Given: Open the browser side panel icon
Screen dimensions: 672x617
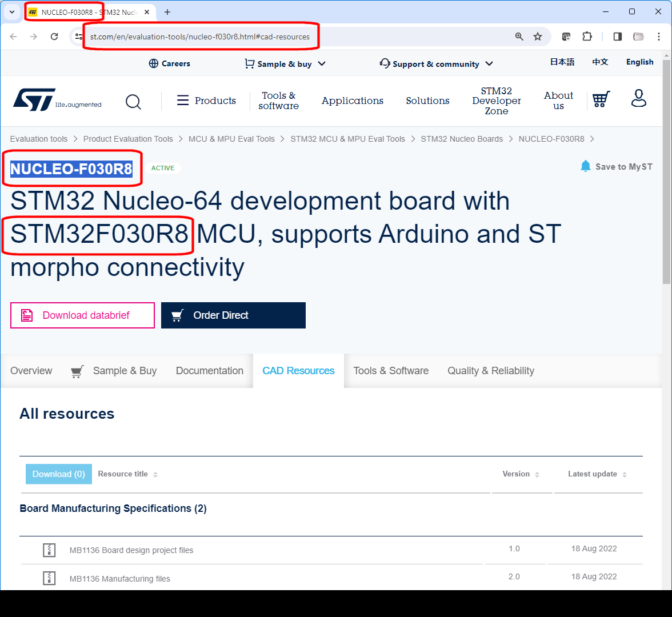Looking at the screenshot, I should (617, 36).
